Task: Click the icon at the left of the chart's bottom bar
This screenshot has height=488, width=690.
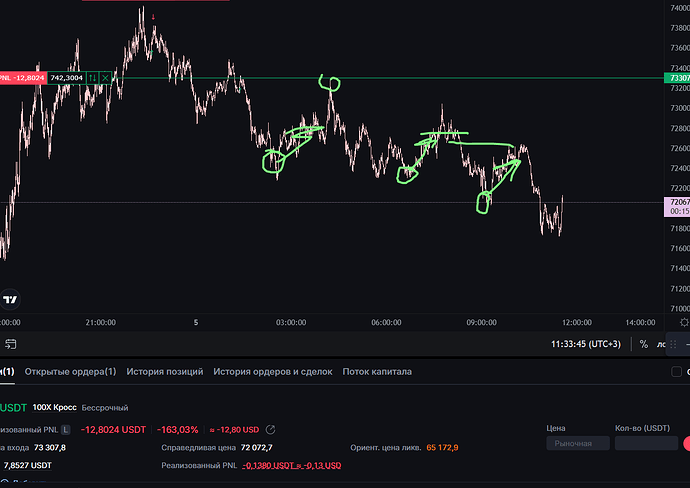Action: (10, 344)
